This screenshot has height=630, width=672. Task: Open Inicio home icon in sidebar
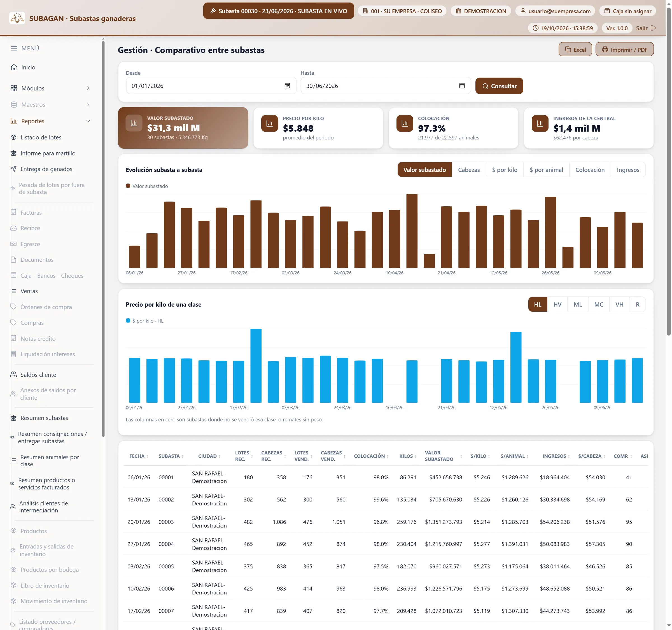13,67
